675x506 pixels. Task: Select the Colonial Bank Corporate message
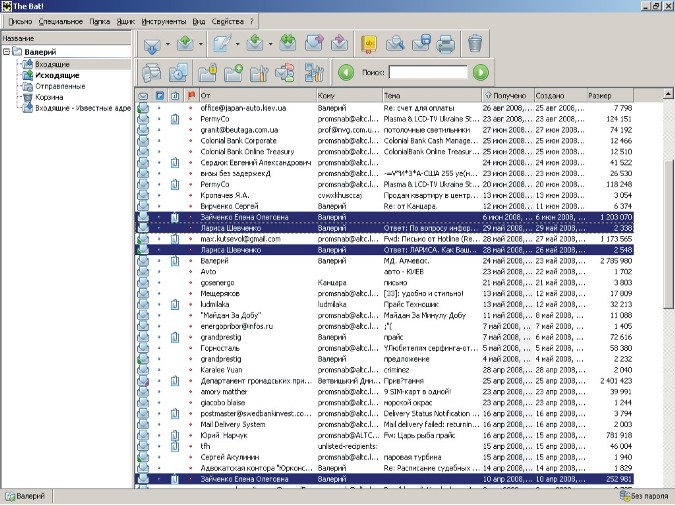click(384, 141)
